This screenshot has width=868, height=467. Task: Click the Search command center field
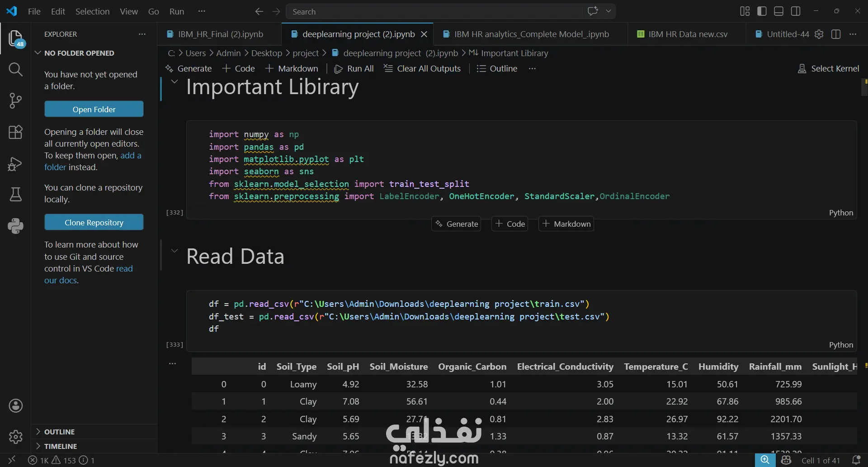(x=435, y=11)
